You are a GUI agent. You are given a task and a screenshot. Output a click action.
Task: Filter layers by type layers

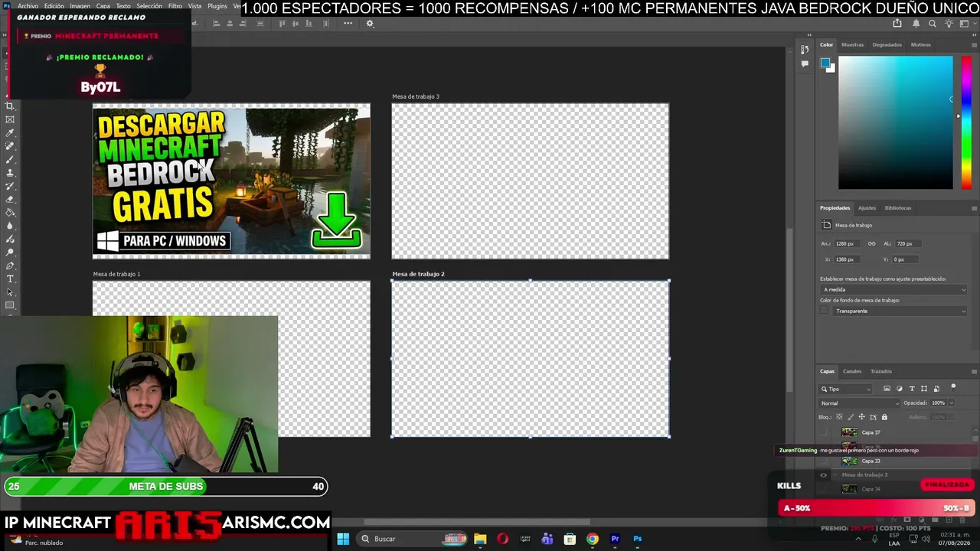912,389
